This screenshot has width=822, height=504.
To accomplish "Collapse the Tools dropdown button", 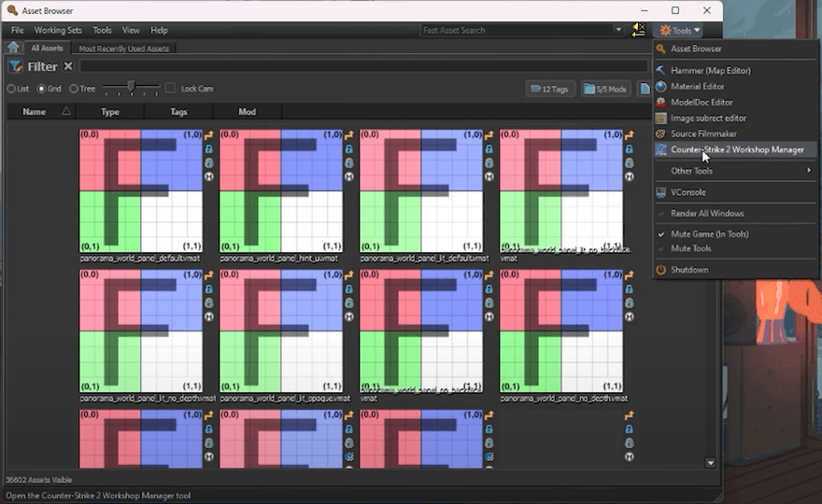I will (x=680, y=31).
